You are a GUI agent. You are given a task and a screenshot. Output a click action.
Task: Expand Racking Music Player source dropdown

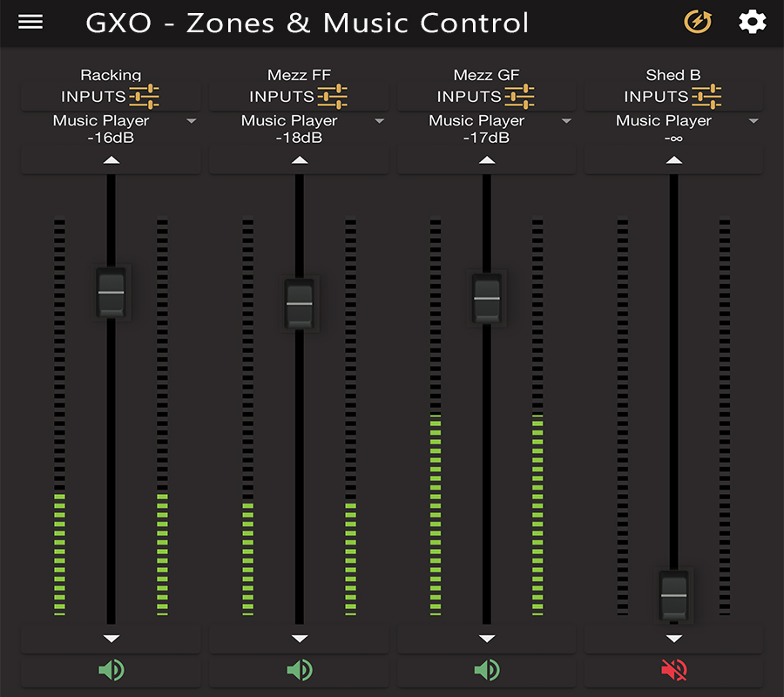click(x=192, y=121)
